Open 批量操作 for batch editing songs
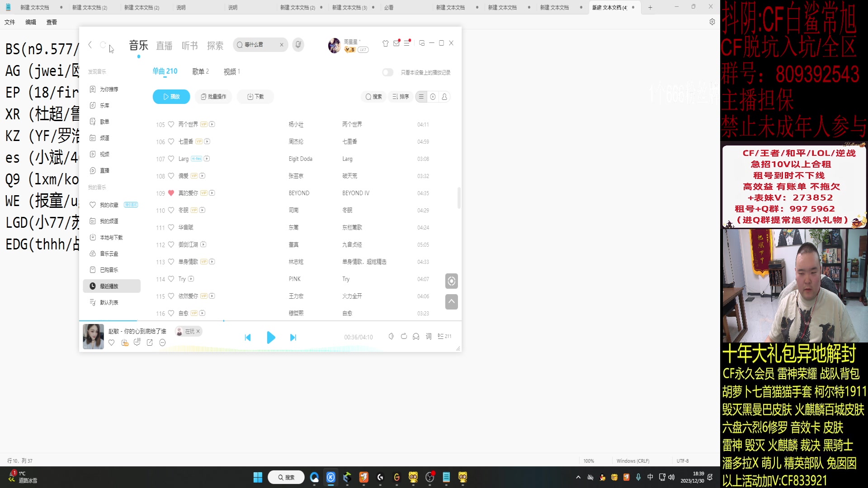The height and width of the screenshot is (488, 868). pos(213,96)
